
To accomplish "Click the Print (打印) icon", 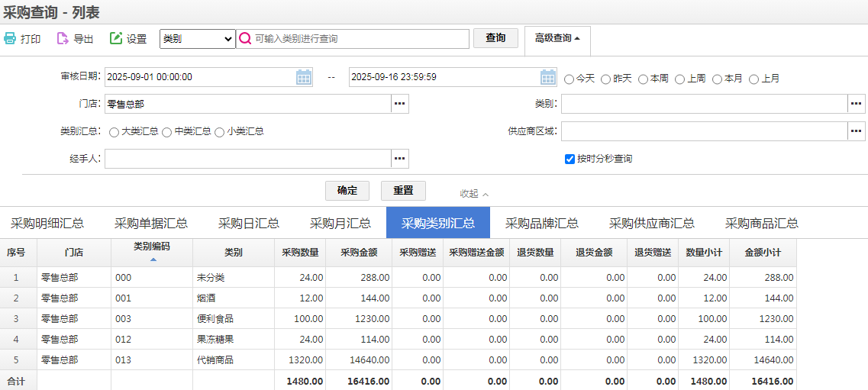I will pos(10,39).
